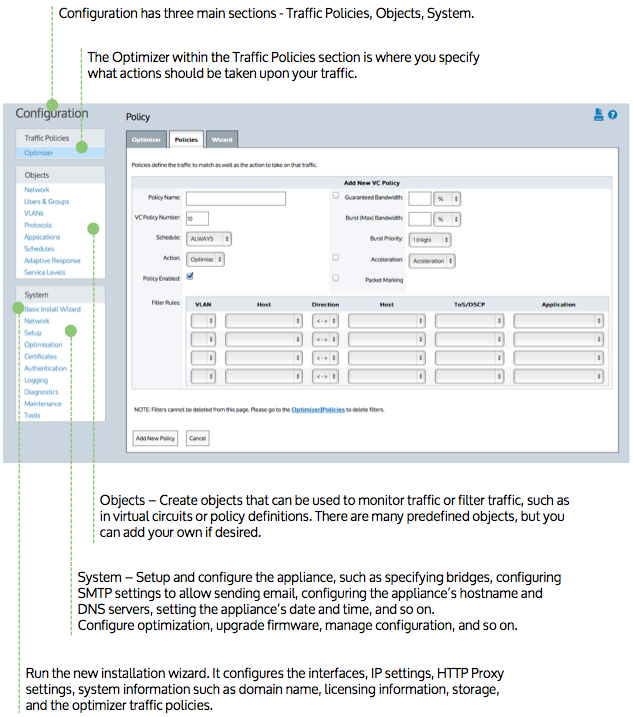Click the Burst (Max) Bandwidth value field
The width and height of the screenshot is (633, 717).
click(x=420, y=219)
